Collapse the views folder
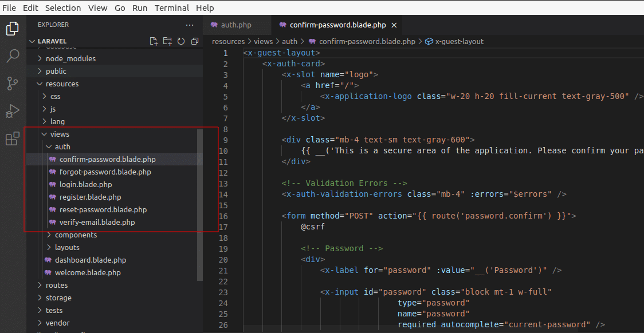 point(59,134)
